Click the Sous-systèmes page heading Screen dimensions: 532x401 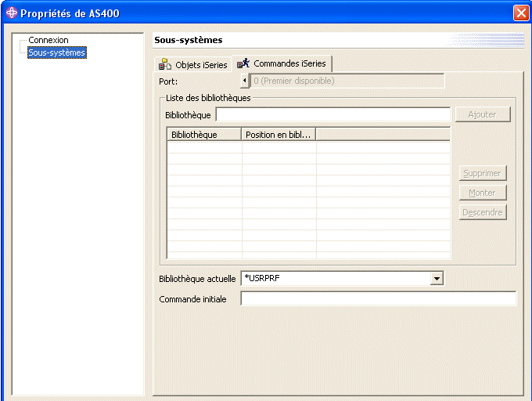tap(189, 40)
